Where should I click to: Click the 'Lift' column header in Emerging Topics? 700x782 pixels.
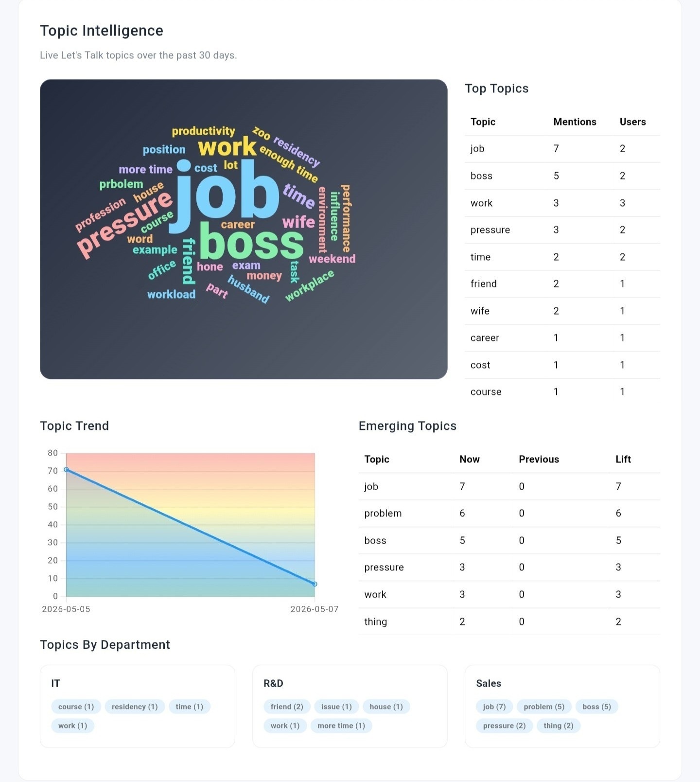tap(623, 459)
